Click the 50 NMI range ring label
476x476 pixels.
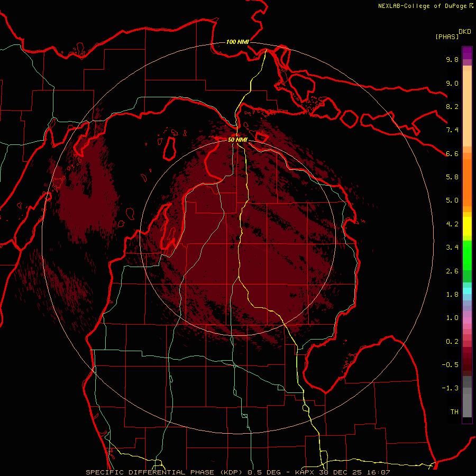[x=237, y=140]
